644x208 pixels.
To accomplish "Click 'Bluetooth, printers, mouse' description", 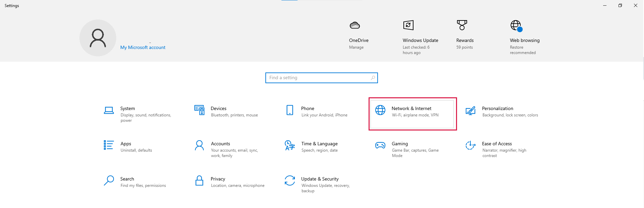I will [x=234, y=115].
